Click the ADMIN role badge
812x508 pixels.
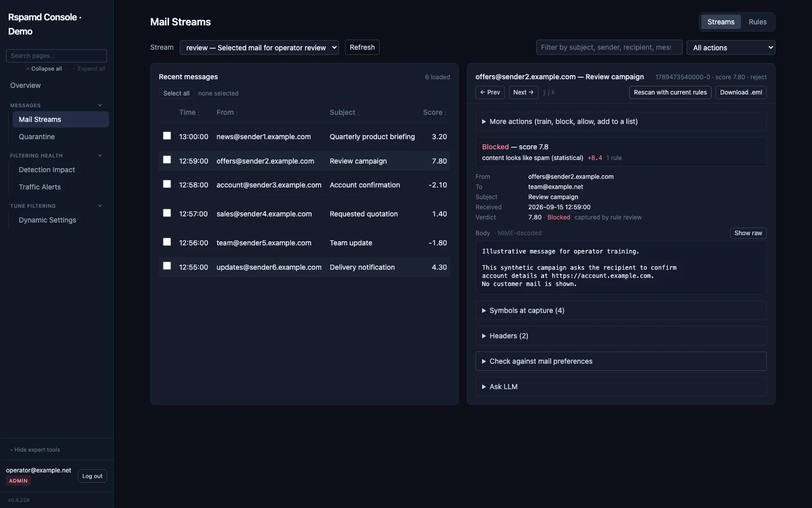tap(18, 481)
